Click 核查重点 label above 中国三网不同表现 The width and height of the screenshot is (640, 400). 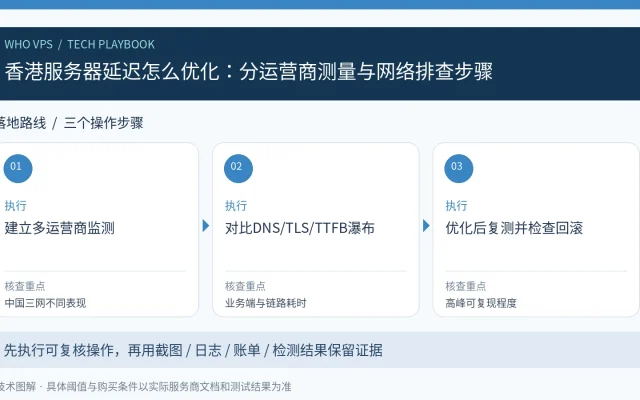tap(25, 286)
